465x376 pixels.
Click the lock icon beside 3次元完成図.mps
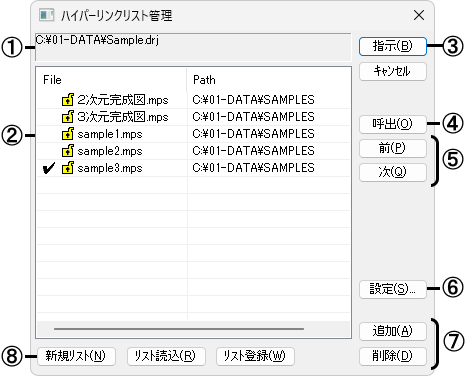(68, 117)
